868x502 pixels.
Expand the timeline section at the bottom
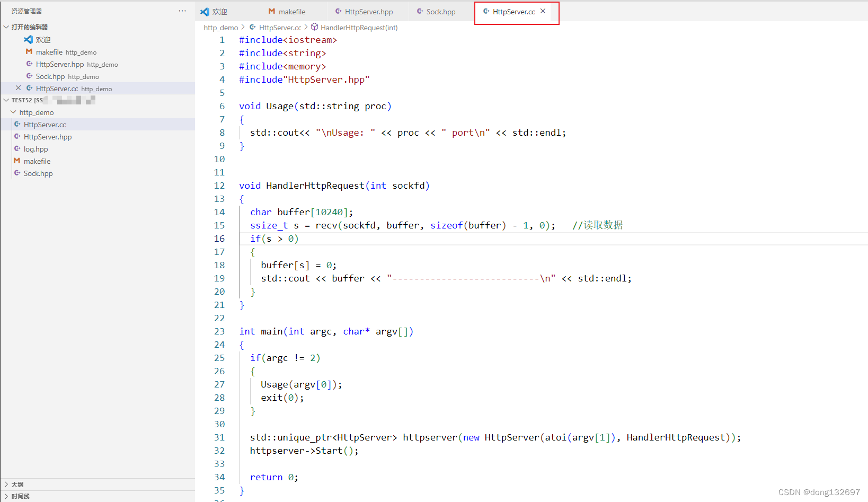(6, 497)
